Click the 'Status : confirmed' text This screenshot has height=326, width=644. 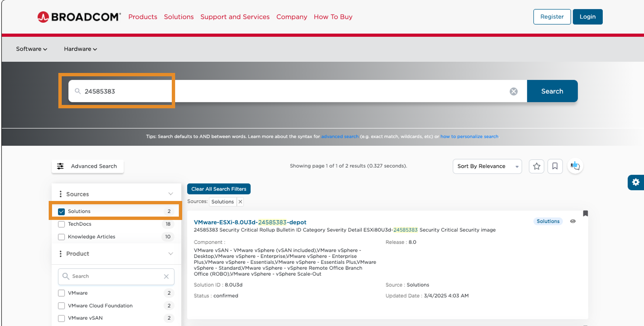click(216, 296)
